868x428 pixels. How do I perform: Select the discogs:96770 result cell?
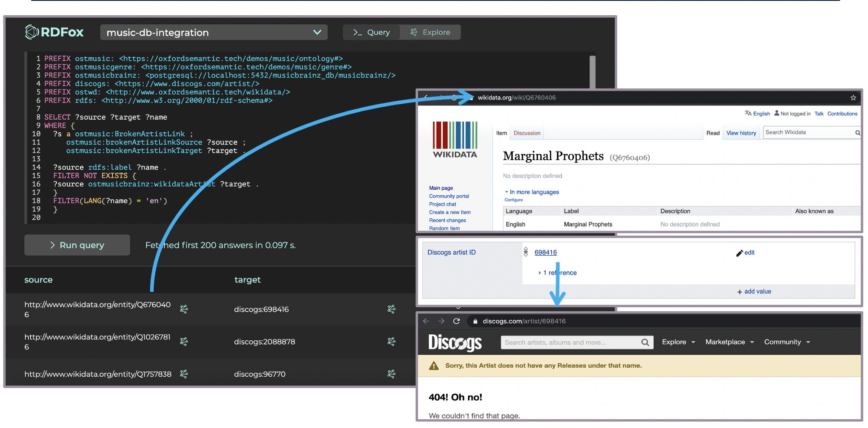[260, 374]
